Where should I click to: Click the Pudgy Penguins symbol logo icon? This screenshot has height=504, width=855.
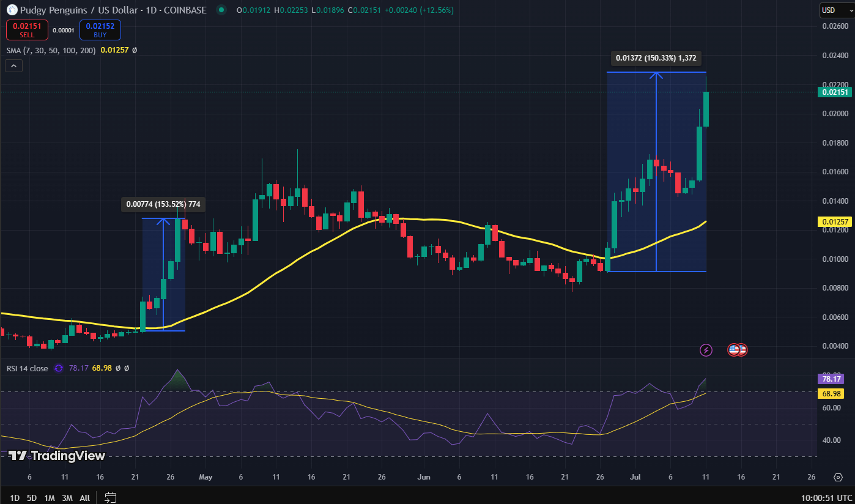click(10, 10)
